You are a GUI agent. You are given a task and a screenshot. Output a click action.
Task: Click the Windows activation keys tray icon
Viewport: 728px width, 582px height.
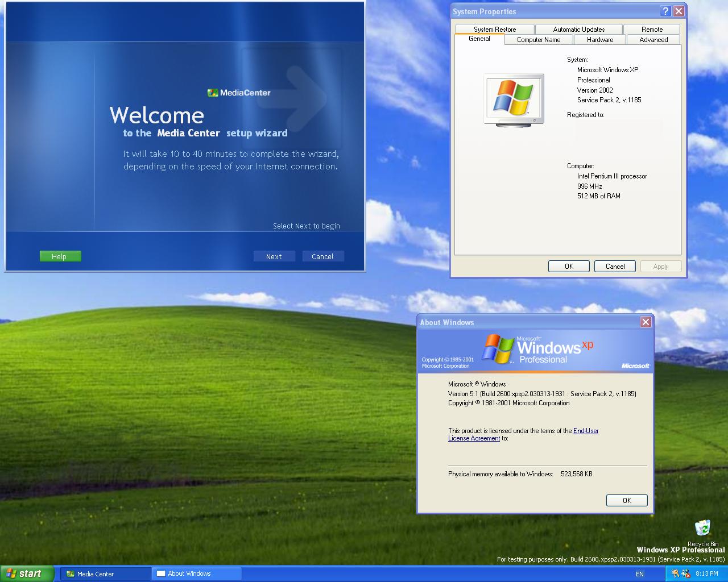[675, 573]
